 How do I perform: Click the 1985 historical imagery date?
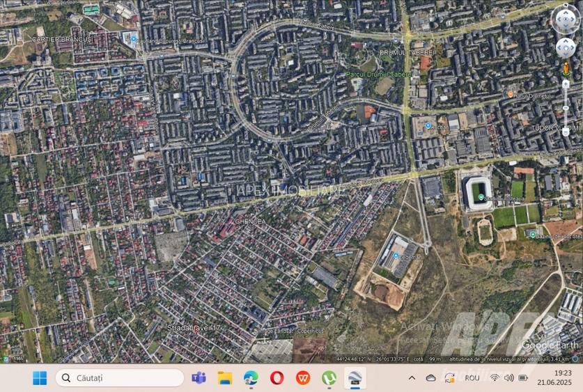point(17,359)
